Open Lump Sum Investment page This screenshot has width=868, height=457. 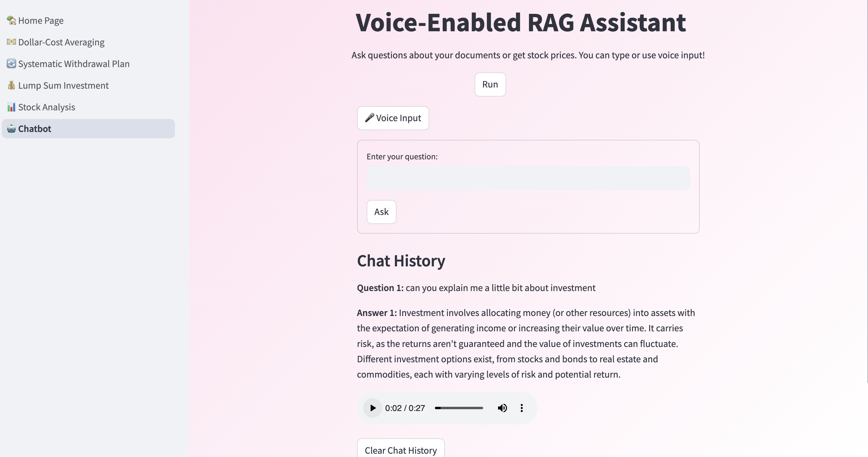point(63,85)
